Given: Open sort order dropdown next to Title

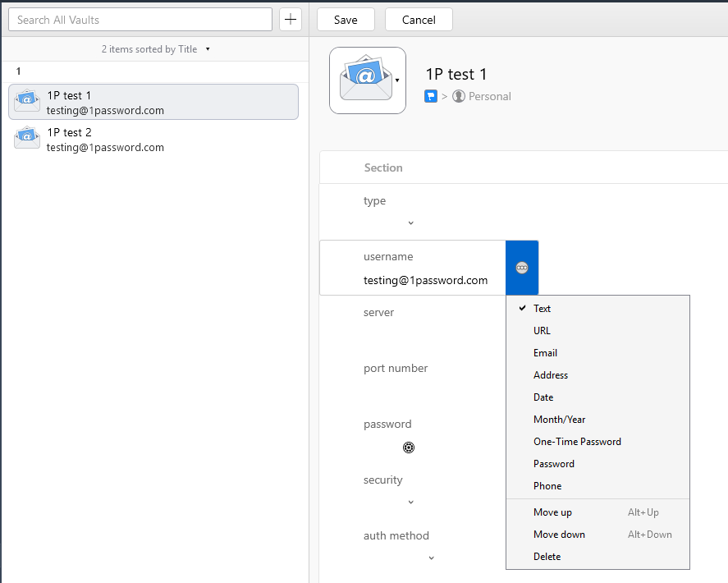Looking at the screenshot, I should coord(208,49).
